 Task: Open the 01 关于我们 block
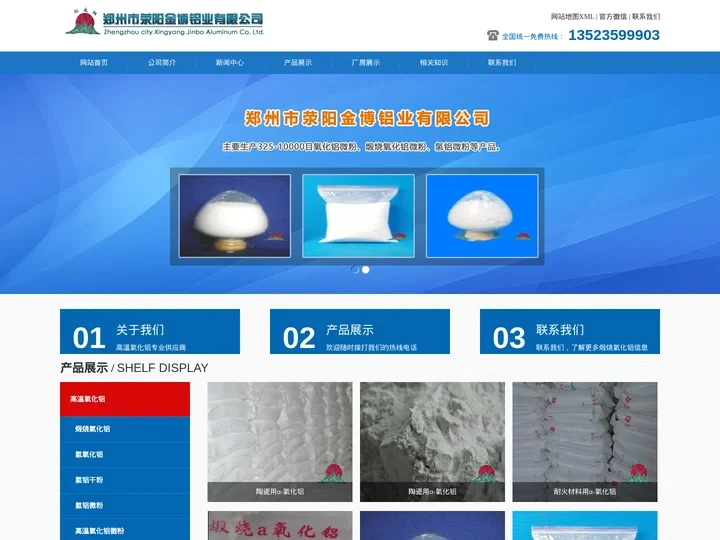pos(150,332)
